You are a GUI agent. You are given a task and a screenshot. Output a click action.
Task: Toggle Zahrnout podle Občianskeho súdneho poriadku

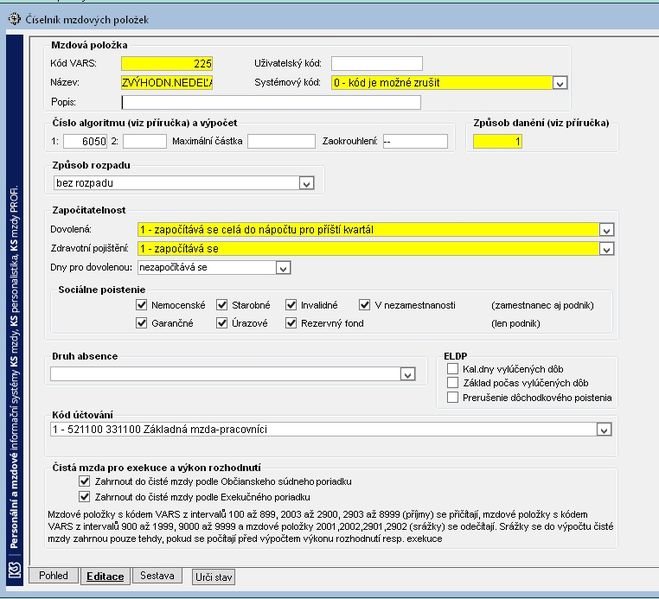click(84, 481)
